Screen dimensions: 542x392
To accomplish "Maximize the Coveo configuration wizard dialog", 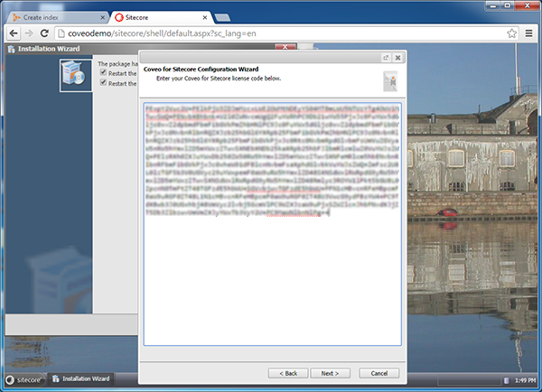I will 386,58.
